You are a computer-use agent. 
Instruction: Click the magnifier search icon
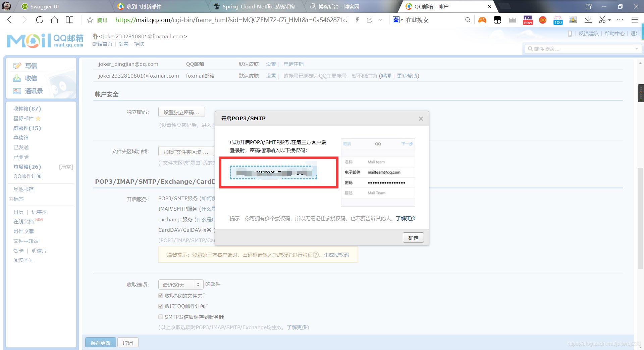[x=468, y=20]
